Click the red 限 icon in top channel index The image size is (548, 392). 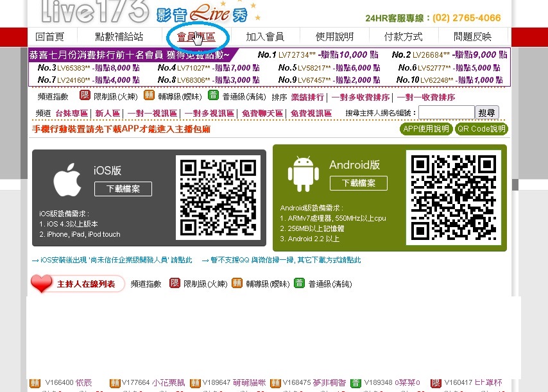pos(85,95)
